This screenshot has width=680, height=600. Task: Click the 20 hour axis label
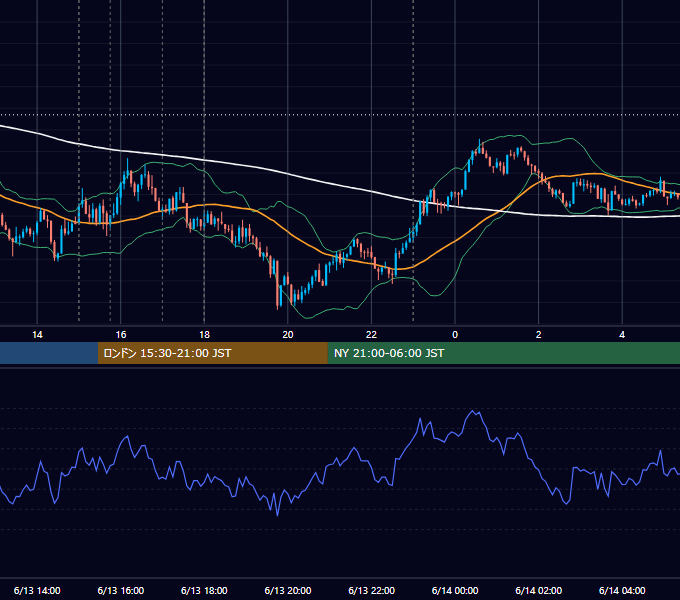click(x=288, y=335)
